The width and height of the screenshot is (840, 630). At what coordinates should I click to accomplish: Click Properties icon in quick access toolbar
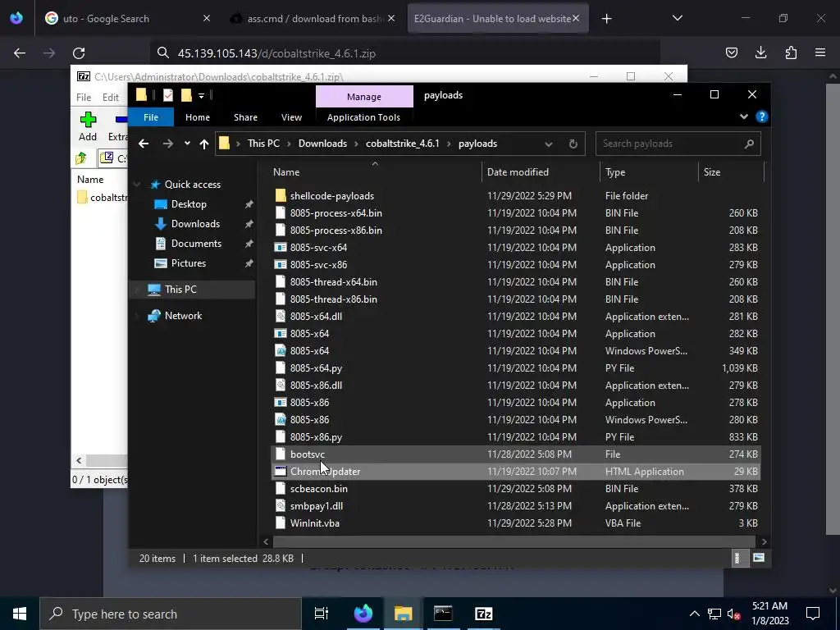168,95
